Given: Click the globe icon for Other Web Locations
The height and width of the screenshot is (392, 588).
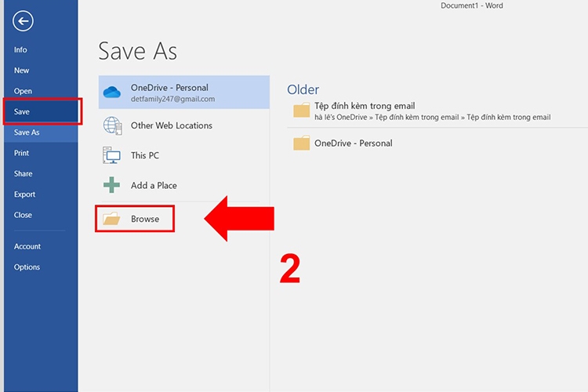Looking at the screenshot, I should tap(112, 125).
